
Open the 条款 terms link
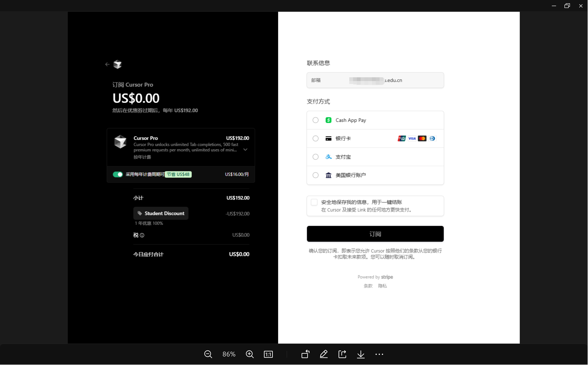[x=368, y=286]
